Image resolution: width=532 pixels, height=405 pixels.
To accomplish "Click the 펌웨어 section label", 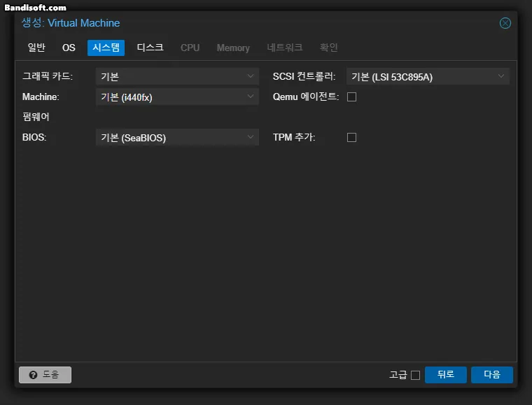I will coord(36,117).
